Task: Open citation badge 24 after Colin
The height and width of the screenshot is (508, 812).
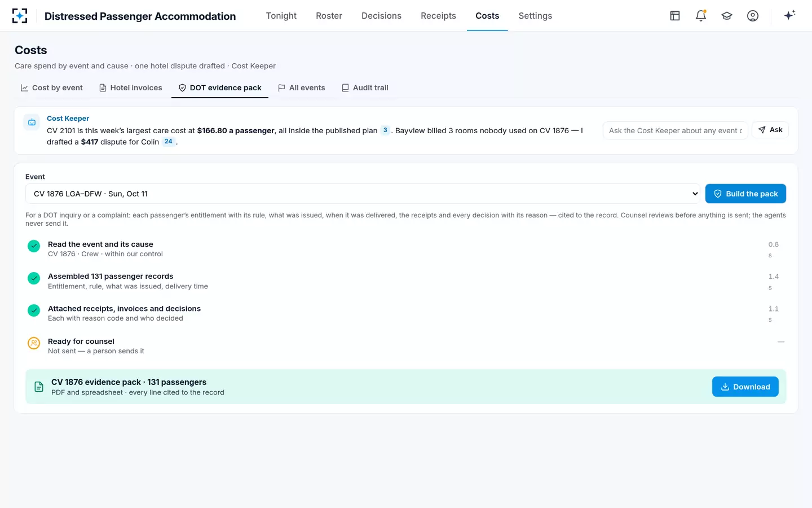Action: (x=169, y=142)
